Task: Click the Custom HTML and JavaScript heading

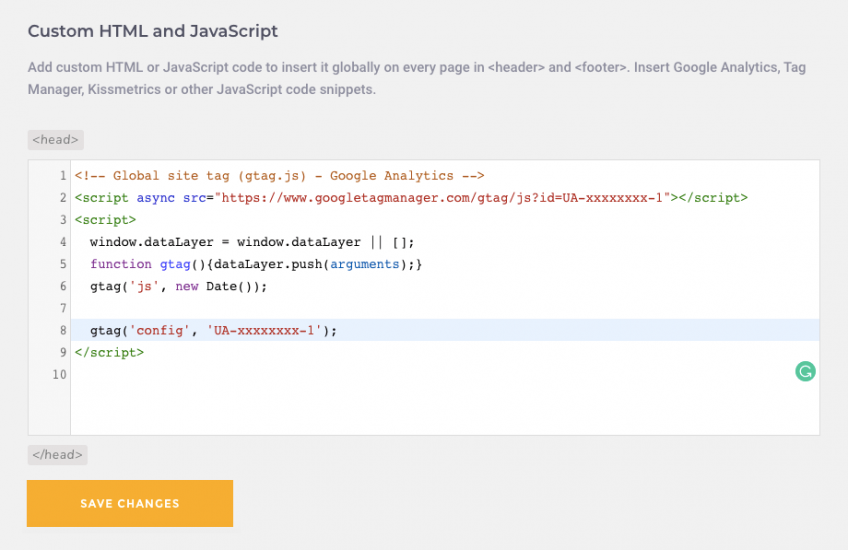Action: click(153, 31)
